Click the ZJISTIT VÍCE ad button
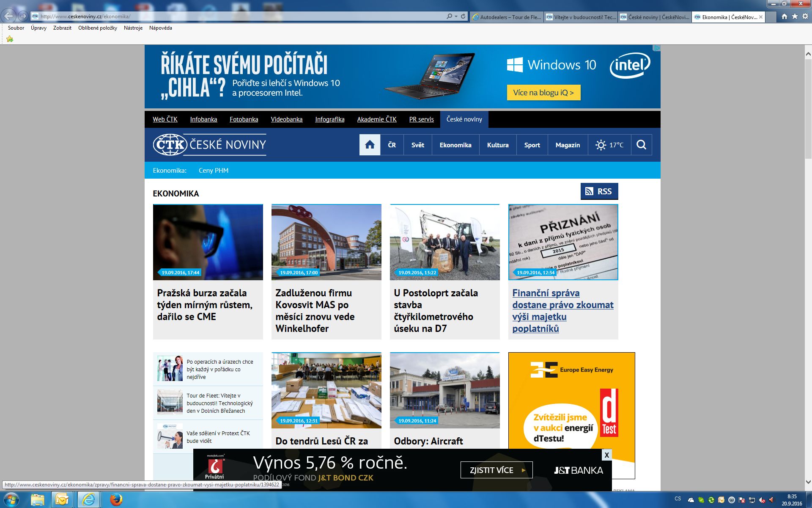This screenshot has width=812, height=508. pyautogui.click(x=497, y=470)
